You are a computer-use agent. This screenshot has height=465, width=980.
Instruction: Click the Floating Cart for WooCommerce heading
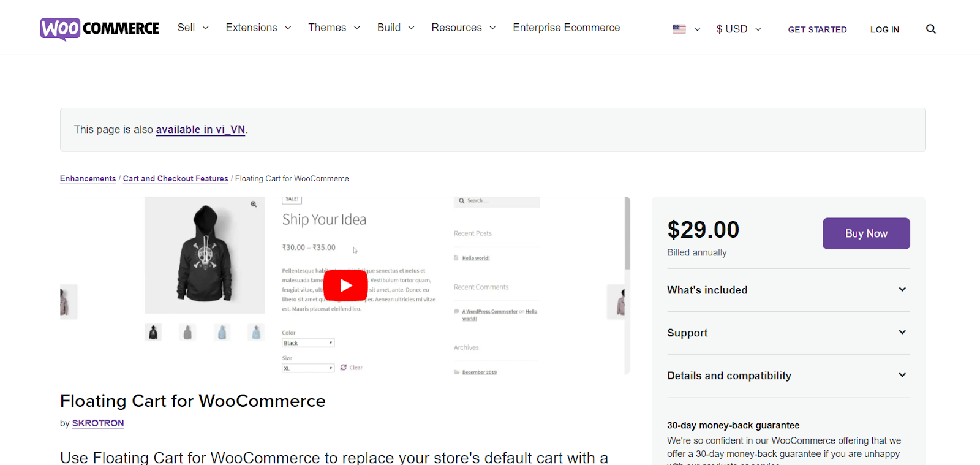click(x=193, y=401)
